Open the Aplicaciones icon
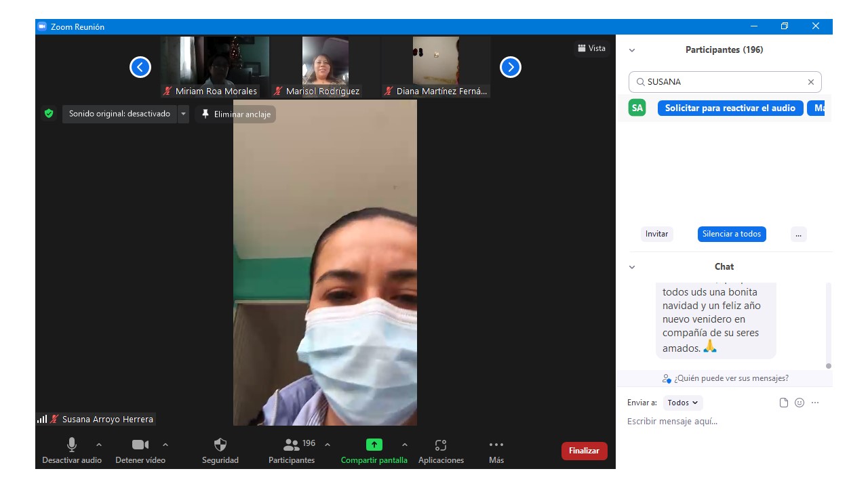Image resolution: width=868 pixels, height=488 pixels. (441, 445)
